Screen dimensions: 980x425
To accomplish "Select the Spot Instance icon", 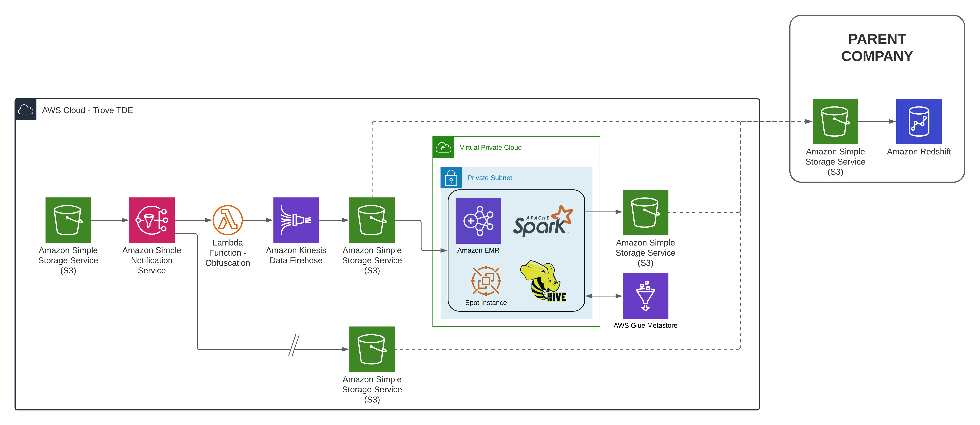I will click(x=486, y=281).
